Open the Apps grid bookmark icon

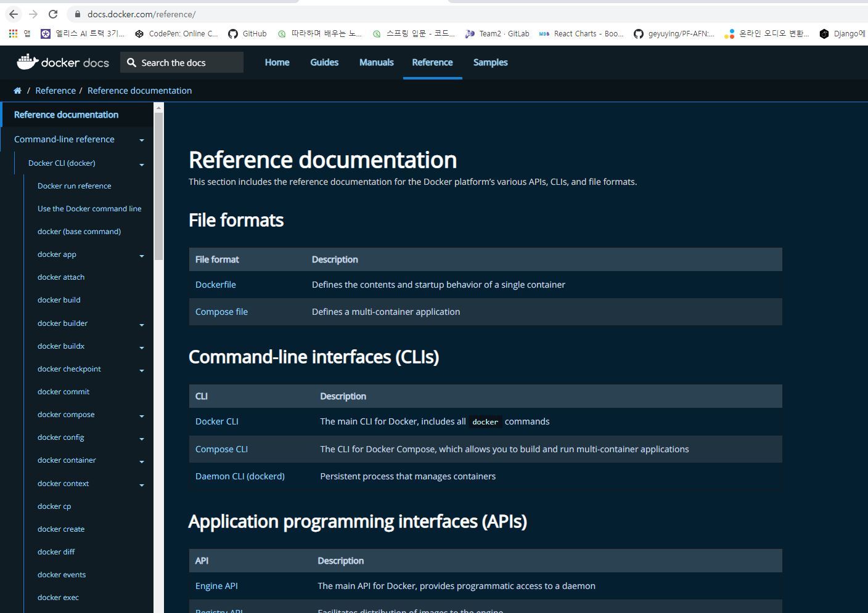(13, 34)
